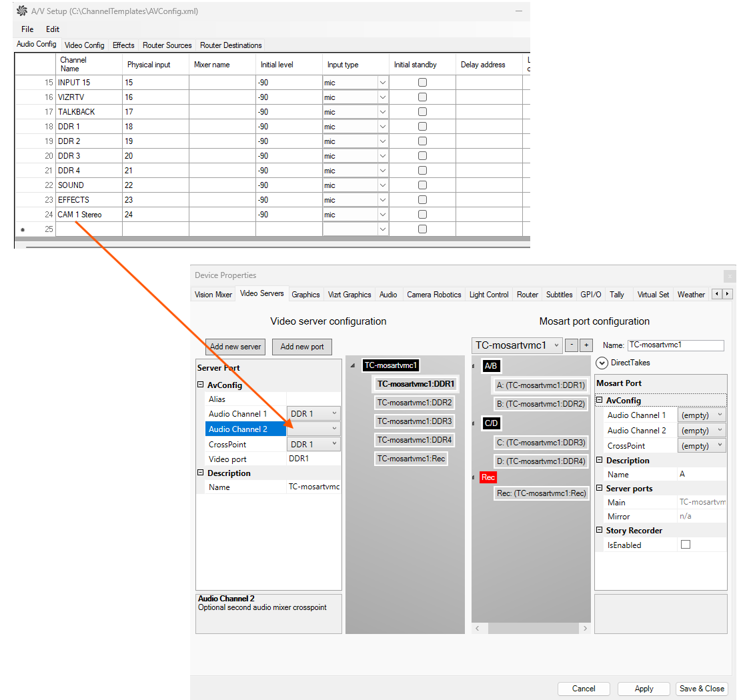Image resolution: width=751 pixels, height=700 pixels.
Task: Click the A/V Setup window app icon
Action: point(22,11)
